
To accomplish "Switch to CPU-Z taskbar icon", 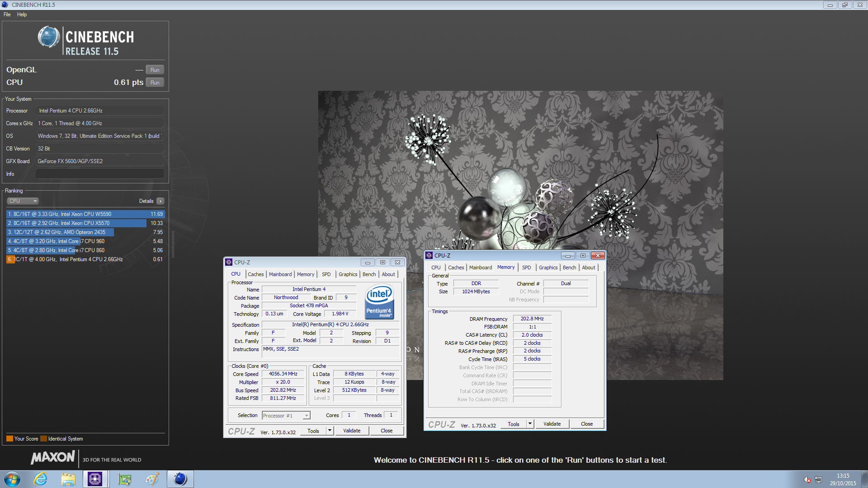I will coord(95,479).
